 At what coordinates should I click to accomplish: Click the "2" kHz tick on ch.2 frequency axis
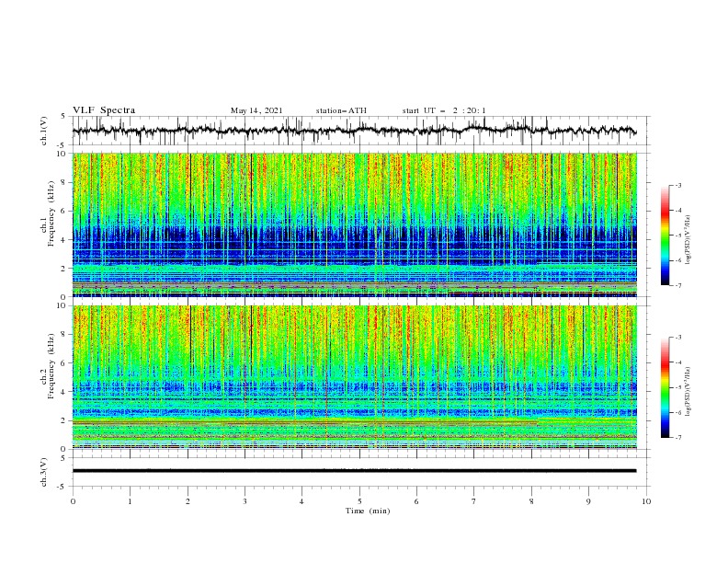click(65, 420)
